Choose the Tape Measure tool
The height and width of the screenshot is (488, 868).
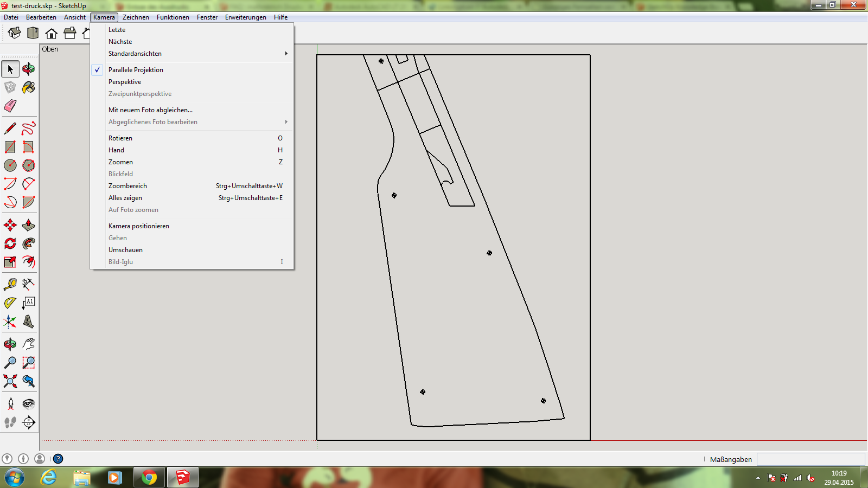(10, 284)
